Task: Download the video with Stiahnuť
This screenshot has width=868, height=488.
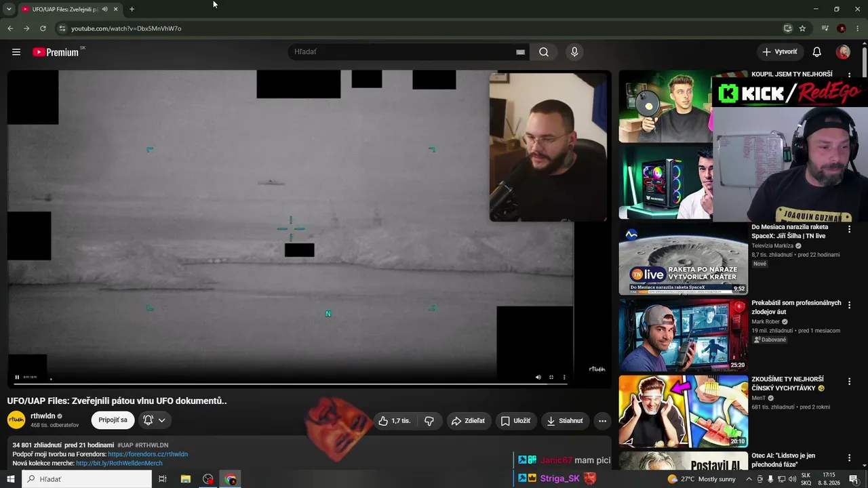Action: pos(565,421)
